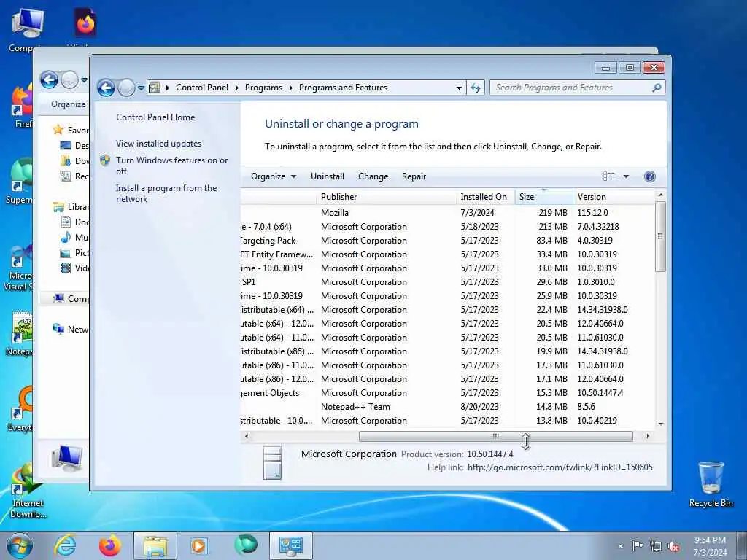This screenshot has width=747, height=560.
Task: Open the Windows Start button
Action: [x=20, y=545]
